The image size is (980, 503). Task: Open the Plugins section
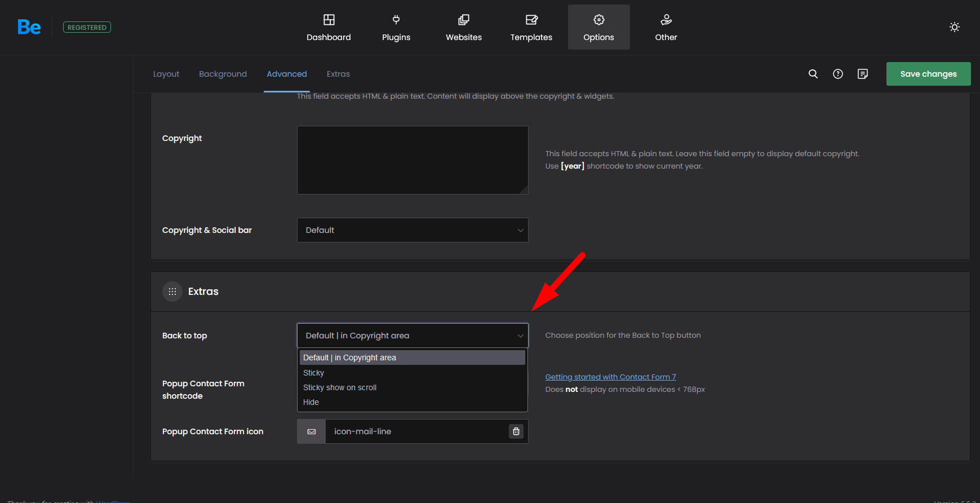[x=396, y=27]
